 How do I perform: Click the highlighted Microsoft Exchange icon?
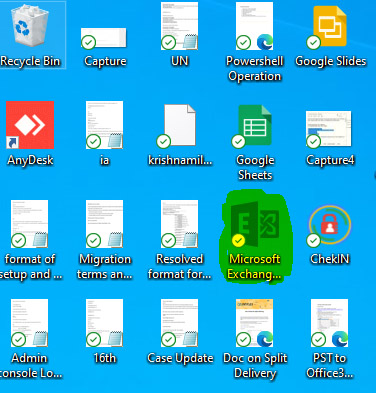(255, 224)
